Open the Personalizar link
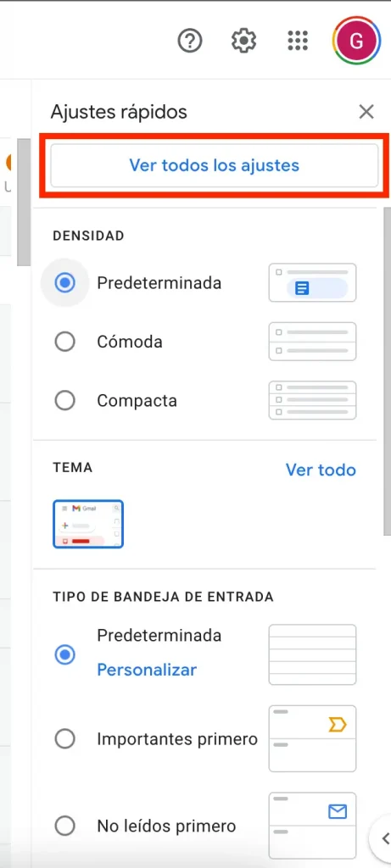Screen dimensions: 391x868 tap(147, 670)
